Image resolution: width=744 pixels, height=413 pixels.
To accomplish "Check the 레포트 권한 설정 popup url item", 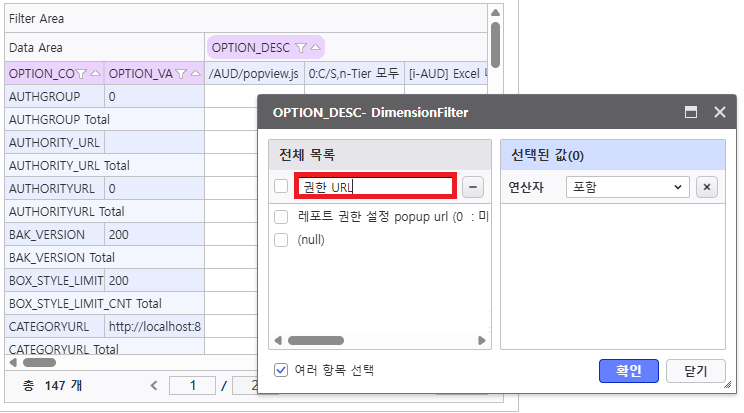I will (281, 217).
